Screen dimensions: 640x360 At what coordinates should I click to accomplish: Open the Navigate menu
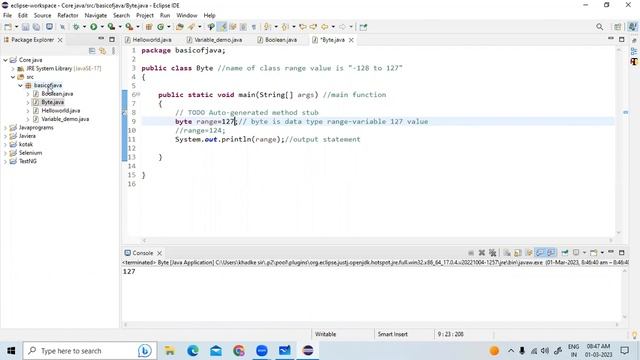96,15
